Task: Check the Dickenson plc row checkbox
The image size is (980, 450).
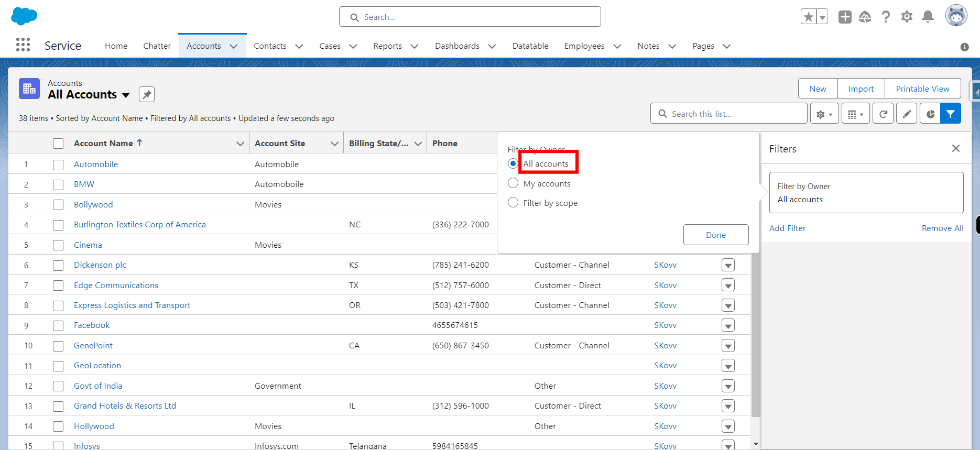Action: click(x=58, y=265)
